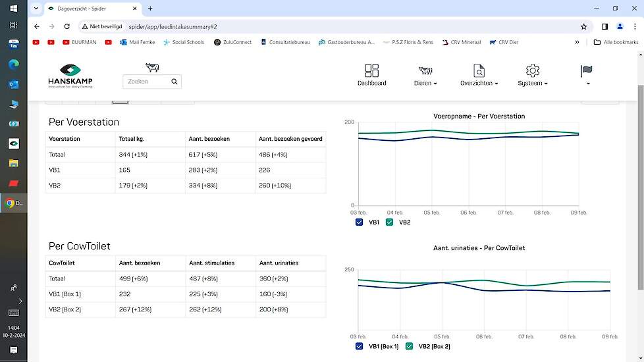Click VB2 row in Voerstation table
The height and width of the screenshot is (362, 644).
[186, 186]
